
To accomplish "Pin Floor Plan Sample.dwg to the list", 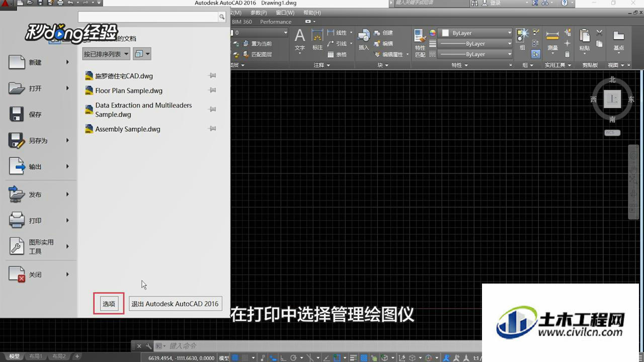I will 212,90.
